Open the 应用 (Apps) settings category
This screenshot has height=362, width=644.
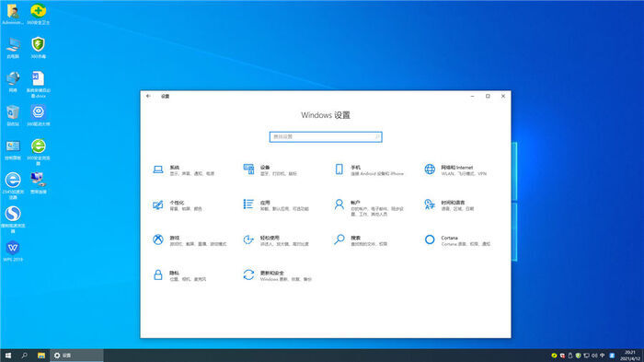276,204
